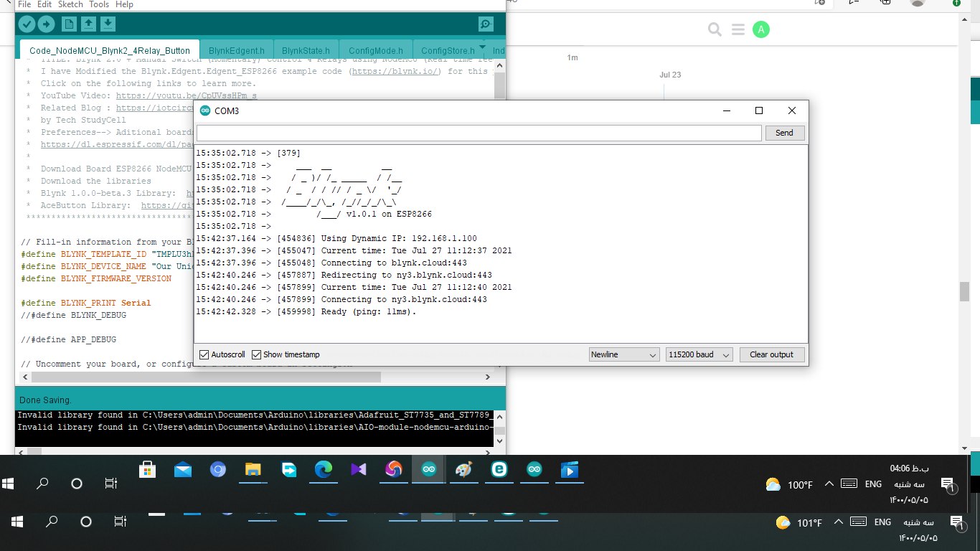Switch to the ConfigStore.h tab

click(x=448, y=51)
